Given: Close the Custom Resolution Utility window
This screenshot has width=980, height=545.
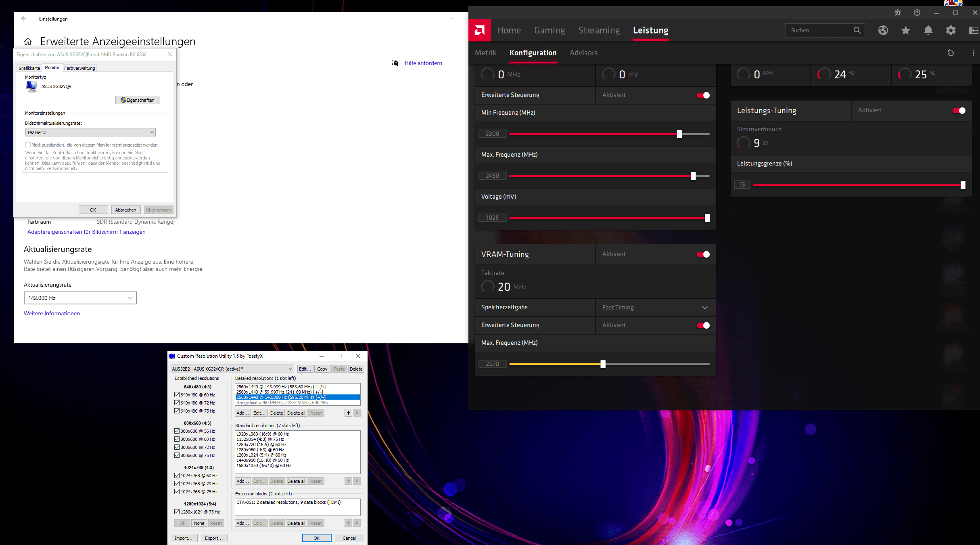Looking at the screenshot, I should (x=358, y=356).
